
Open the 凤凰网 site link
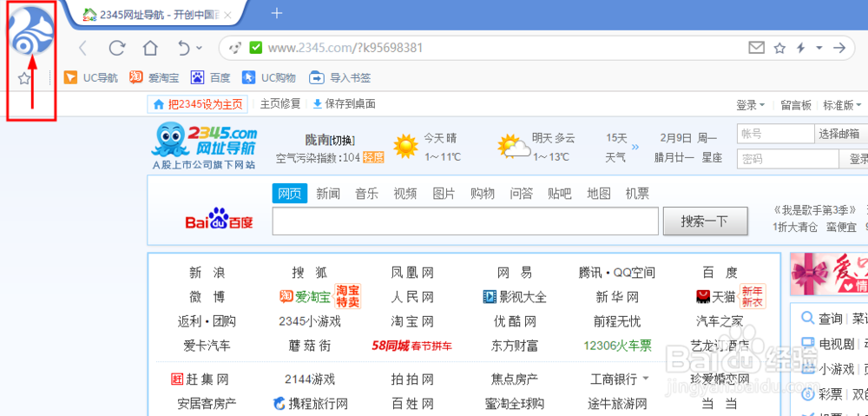click(x=412, y=273)
